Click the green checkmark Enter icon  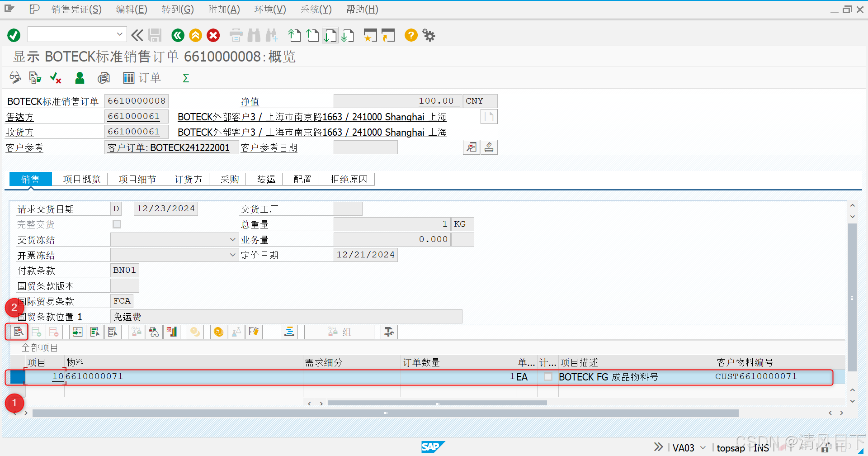pyautogui.click(x=14, y=35)
